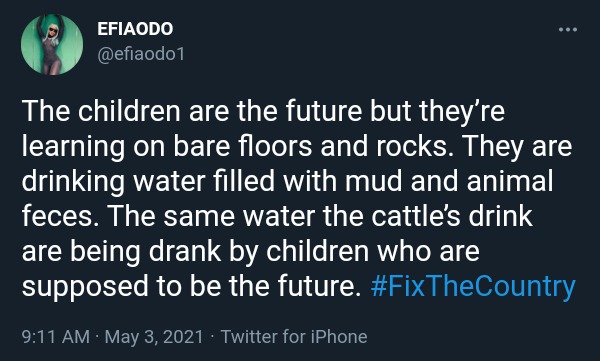Open the three-dot more options menu

coord(568,29)
